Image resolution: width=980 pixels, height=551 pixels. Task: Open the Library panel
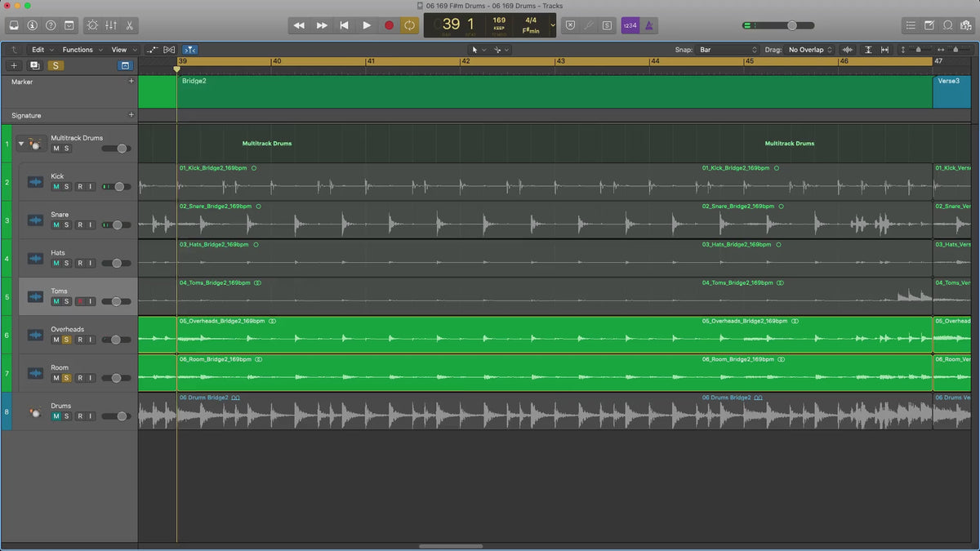[14, 25]
